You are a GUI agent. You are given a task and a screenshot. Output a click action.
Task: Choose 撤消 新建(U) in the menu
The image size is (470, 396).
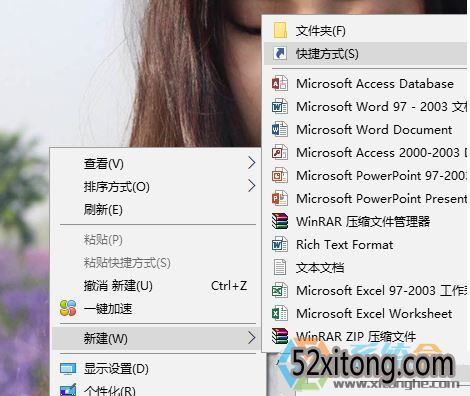156,286
